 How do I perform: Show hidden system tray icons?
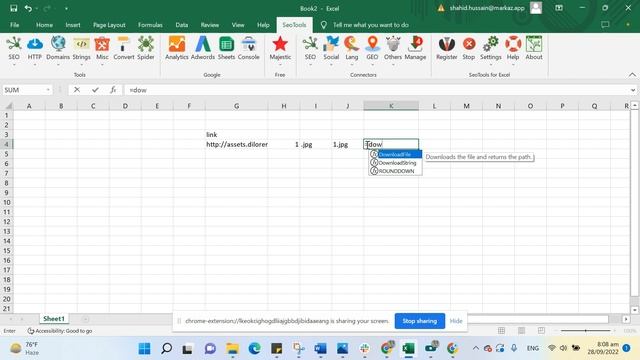[476, 348]
